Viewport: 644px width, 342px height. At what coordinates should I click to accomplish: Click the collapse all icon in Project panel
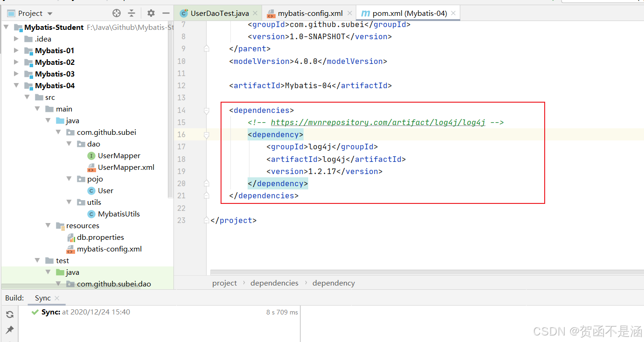132,13
